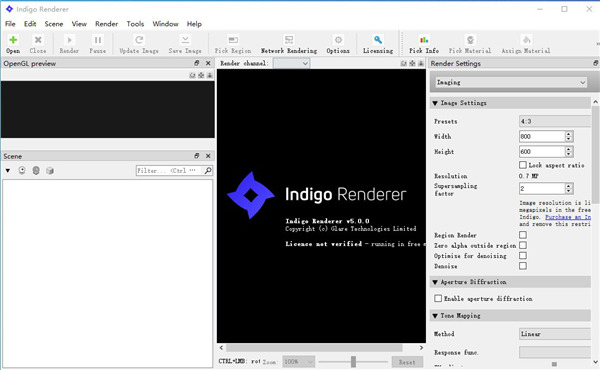The height and width of the screenshot is (370, 600).
Task: Open the View menu
Action: point(79,24)
